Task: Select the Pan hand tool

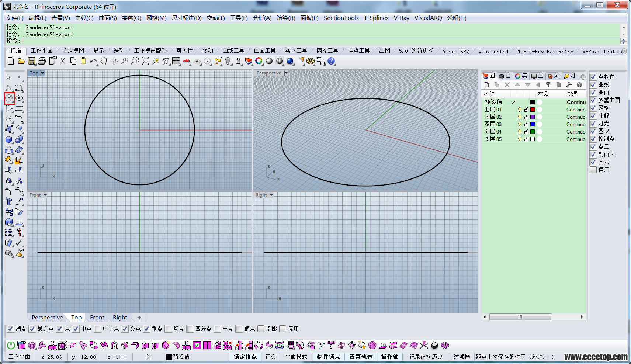Action: [104, 61]
